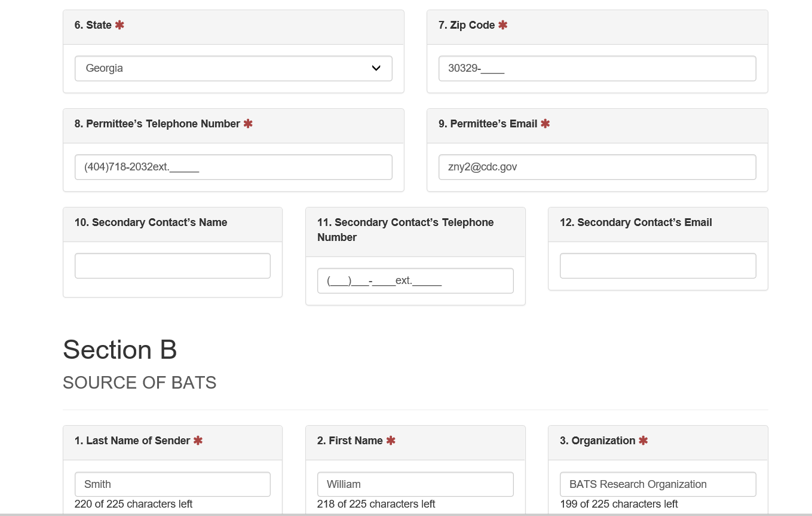The width and height of the screenshot is (812, 516).
Task: Click the Last Name of Sender field
Action: tap(172, 484)
